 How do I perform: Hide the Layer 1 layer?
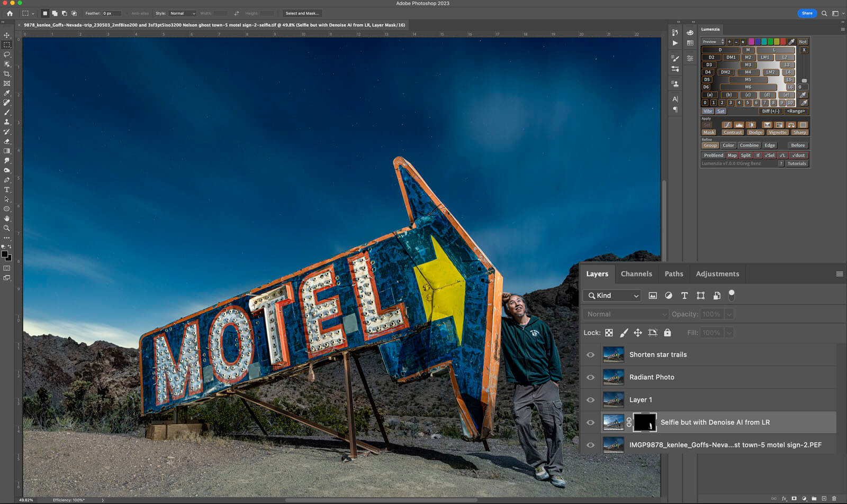(590, 400)
